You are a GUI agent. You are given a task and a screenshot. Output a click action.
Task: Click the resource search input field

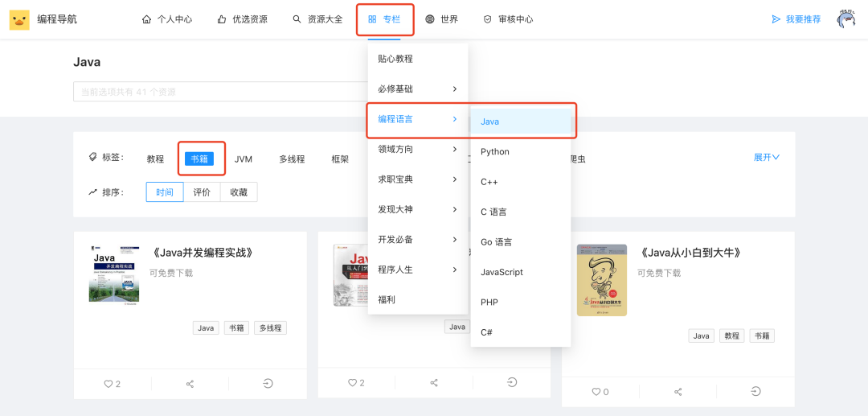click(x=217, y=92)
